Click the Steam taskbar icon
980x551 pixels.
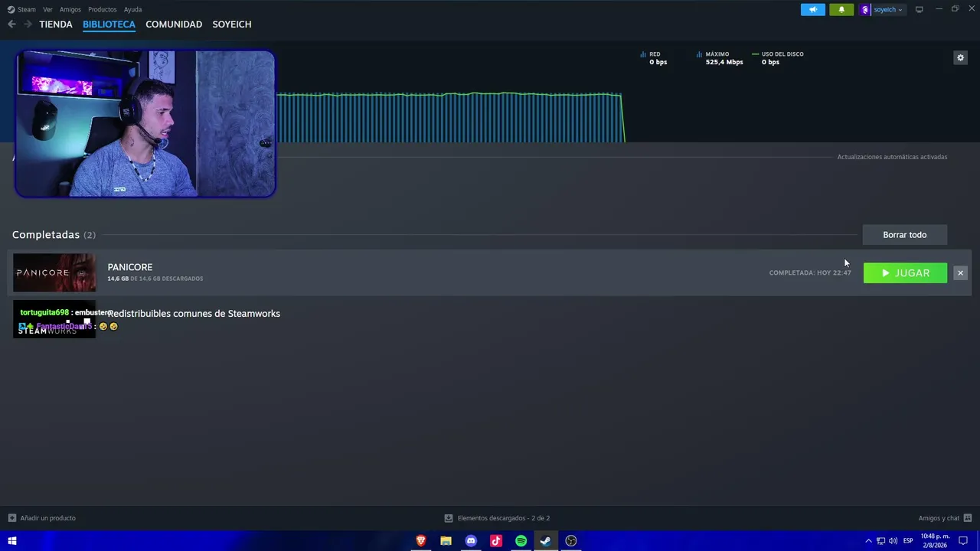546,541
